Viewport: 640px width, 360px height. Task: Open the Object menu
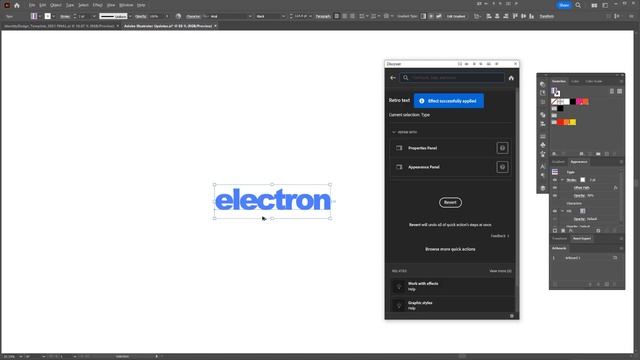pyautogui.click(x=56, y=5)
